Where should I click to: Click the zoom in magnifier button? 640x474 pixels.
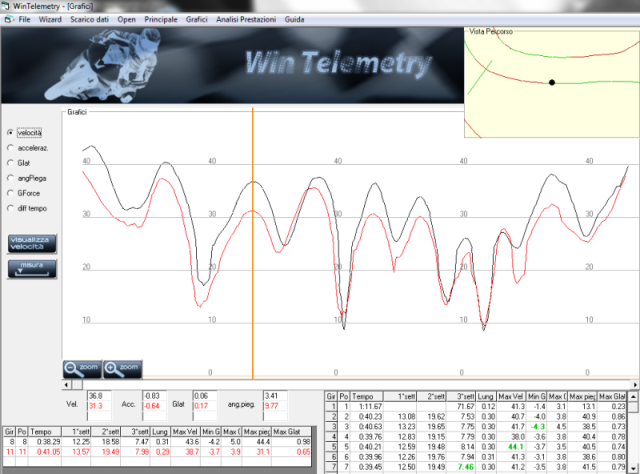[122, 369]
